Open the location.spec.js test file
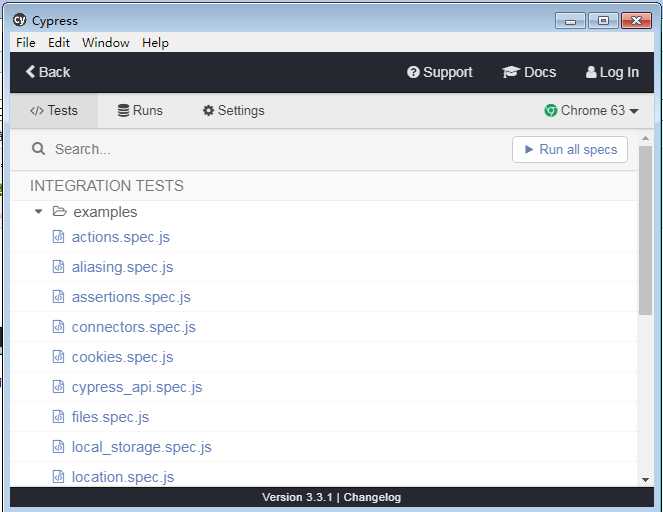The height and width of the screenshot is (512, 663). tap(123, 477)
